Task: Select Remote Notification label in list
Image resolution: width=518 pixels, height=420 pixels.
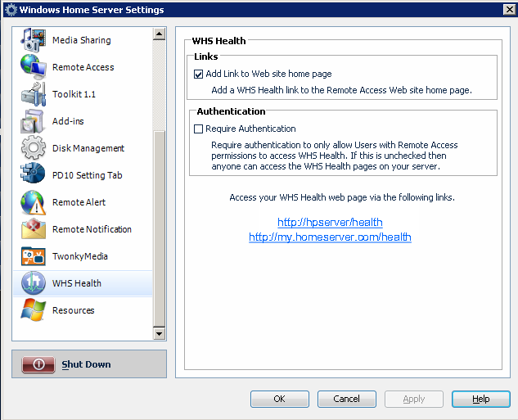Action: point(92,229)
